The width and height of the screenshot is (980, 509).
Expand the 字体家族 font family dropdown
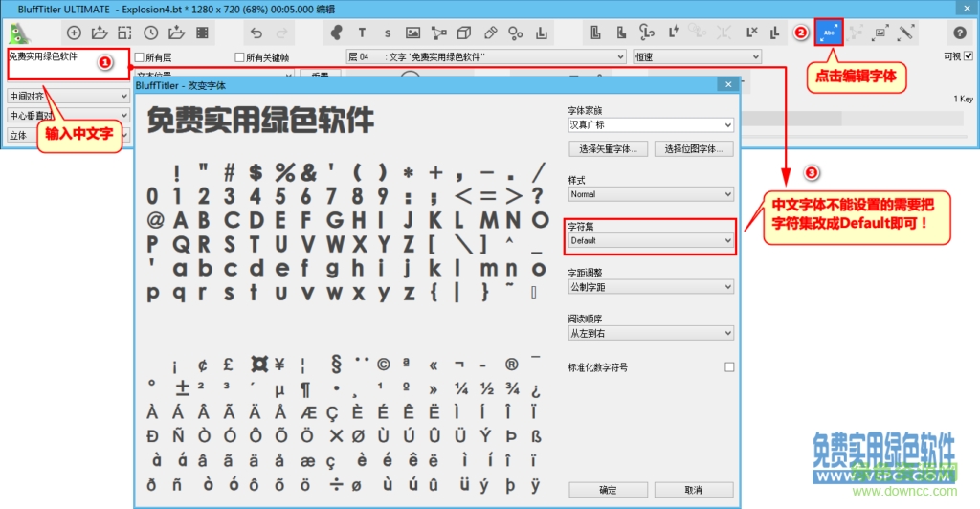[651, 125]
